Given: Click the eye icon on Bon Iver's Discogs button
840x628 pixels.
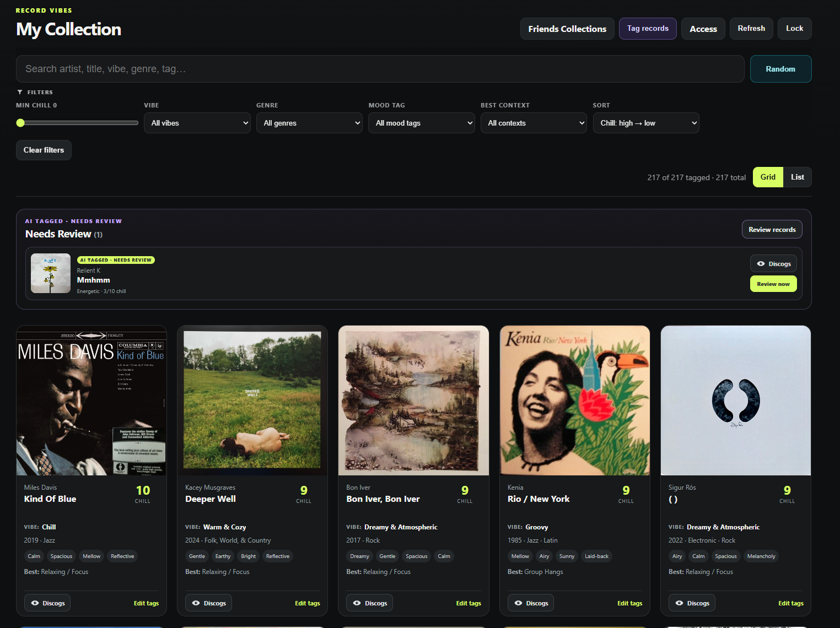Looking at the screenshot, I should click(x=357, y=603).
